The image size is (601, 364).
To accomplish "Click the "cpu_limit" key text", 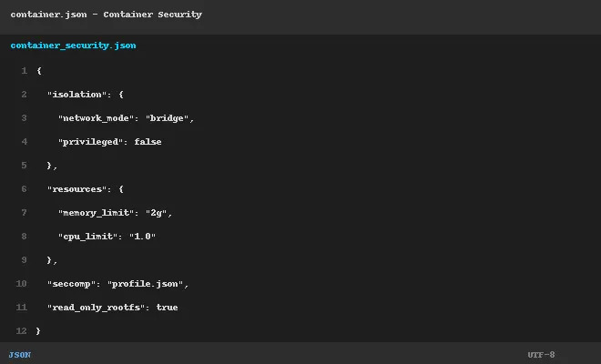I will coord(87,237).
